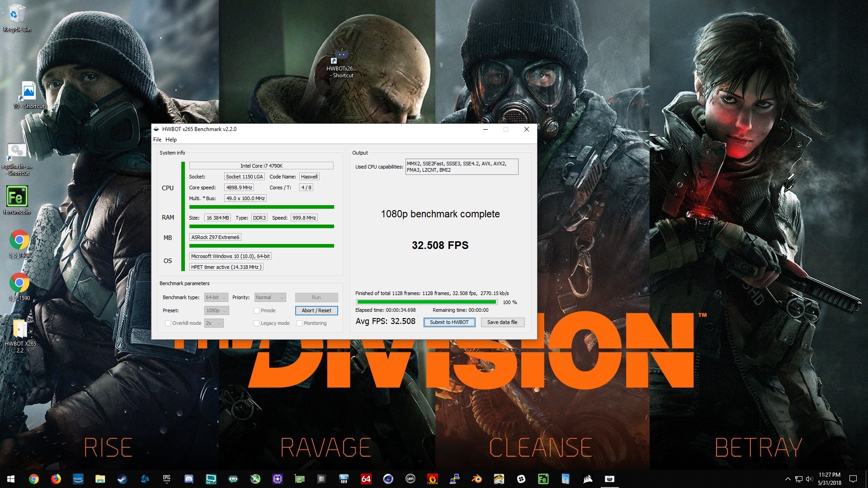Click the Code Name Haswell value

tap(309, 177)
